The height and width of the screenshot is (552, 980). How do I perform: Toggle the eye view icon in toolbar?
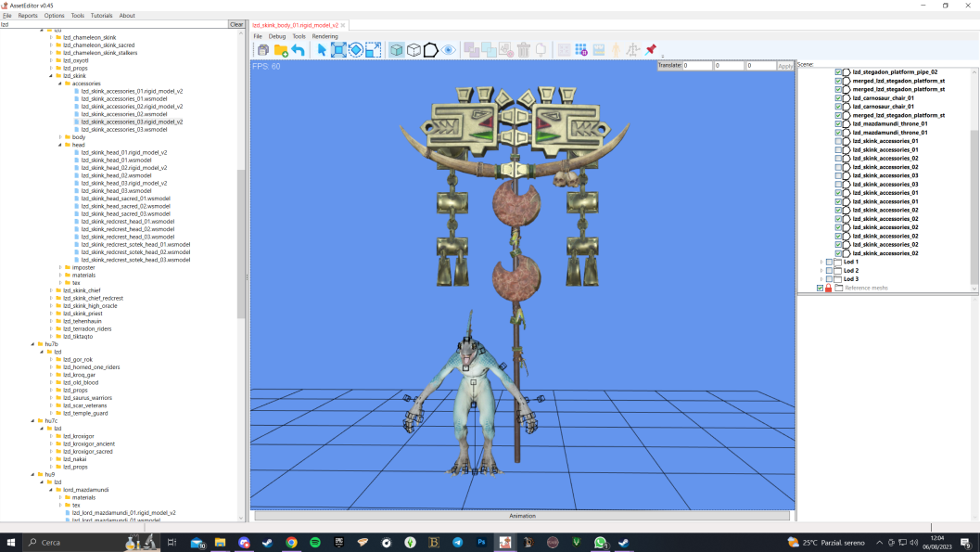[448, 50]
